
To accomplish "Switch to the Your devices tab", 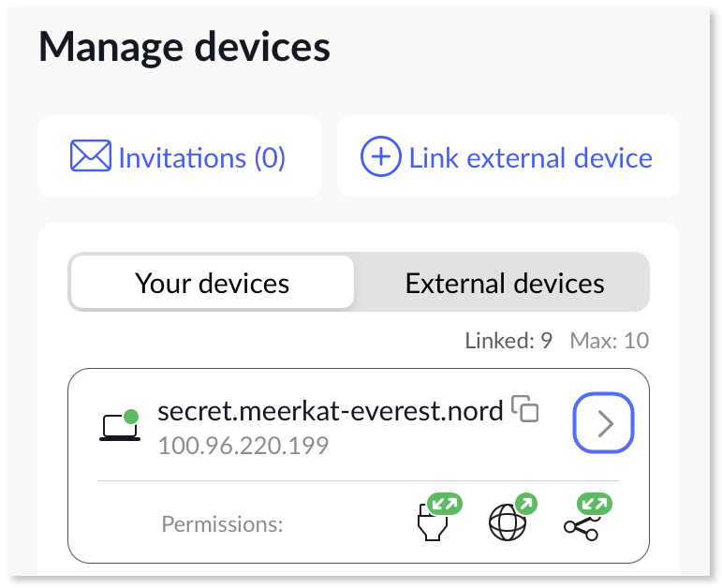I will click(213, 283).
